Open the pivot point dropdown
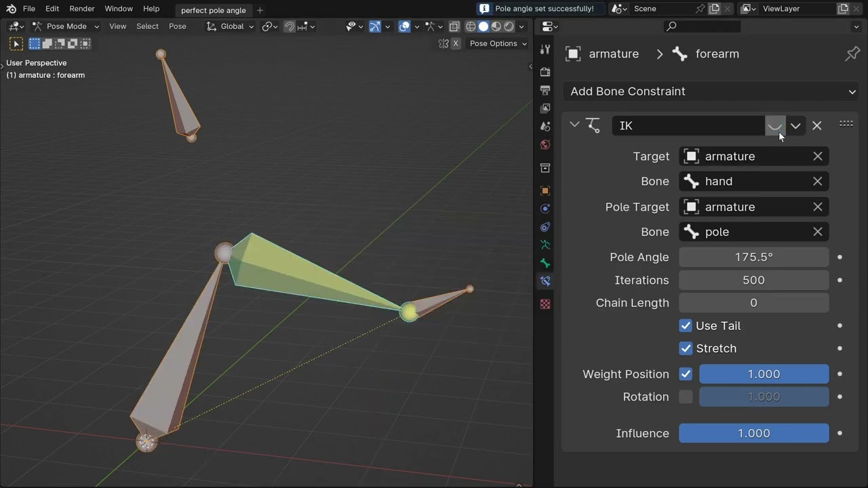This screenshot has width=868, height=488. (x=270, y=26)
